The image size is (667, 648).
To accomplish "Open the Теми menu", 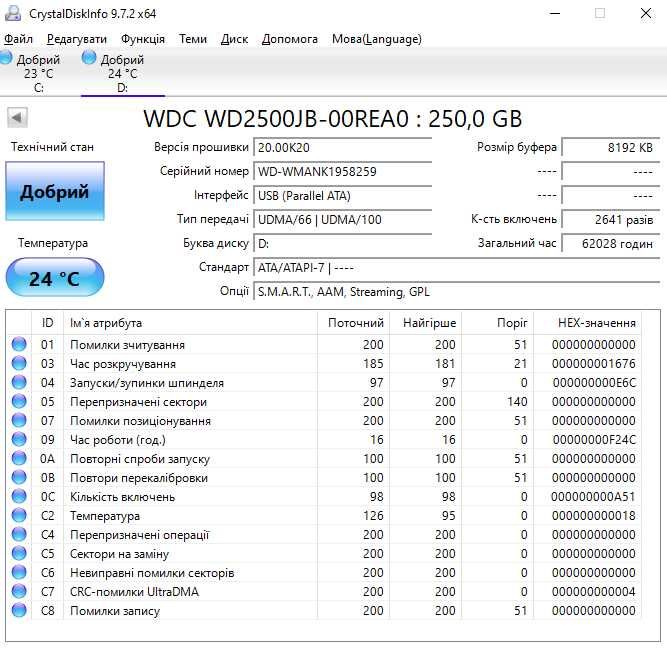I will [x=193, y=39].
